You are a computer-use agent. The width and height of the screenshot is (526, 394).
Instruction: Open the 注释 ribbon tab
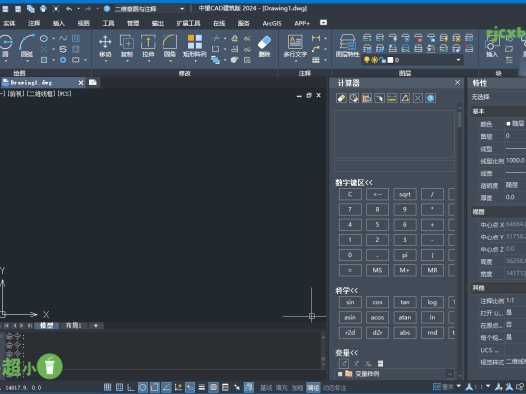coord(34,23)
